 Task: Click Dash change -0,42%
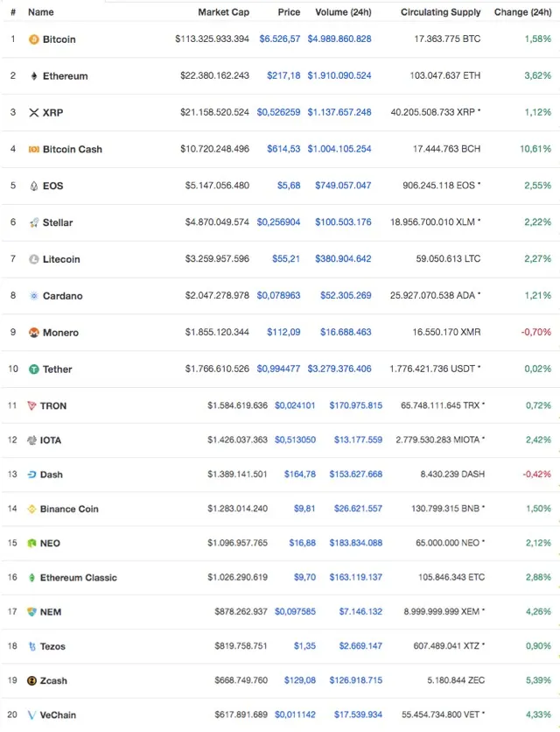click(536, 475)
